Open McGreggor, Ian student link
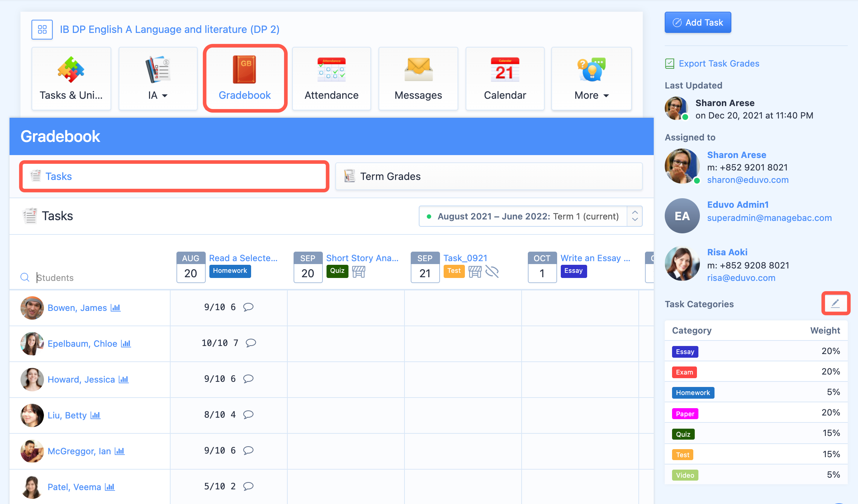This screenshot has height=504, width=858. tap(79, 451)
